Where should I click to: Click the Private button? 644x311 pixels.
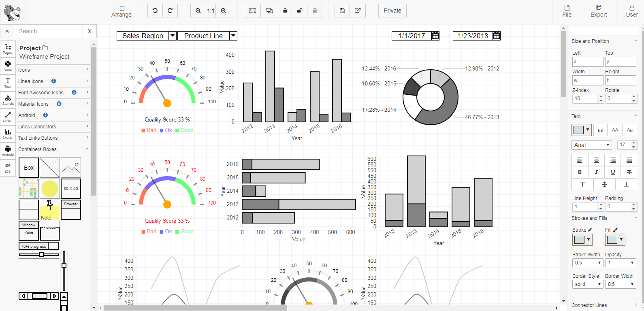pyautogui.click(x=392, y=11)
